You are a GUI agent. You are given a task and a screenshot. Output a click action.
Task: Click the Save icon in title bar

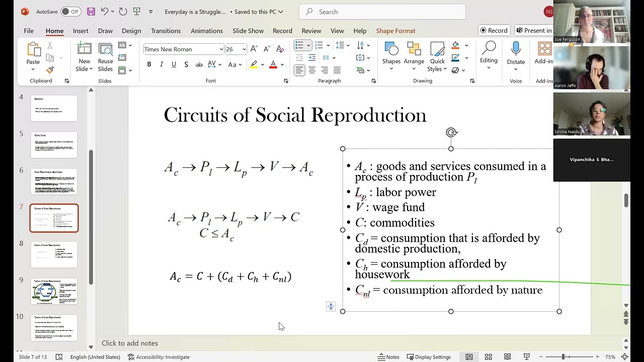91,12
